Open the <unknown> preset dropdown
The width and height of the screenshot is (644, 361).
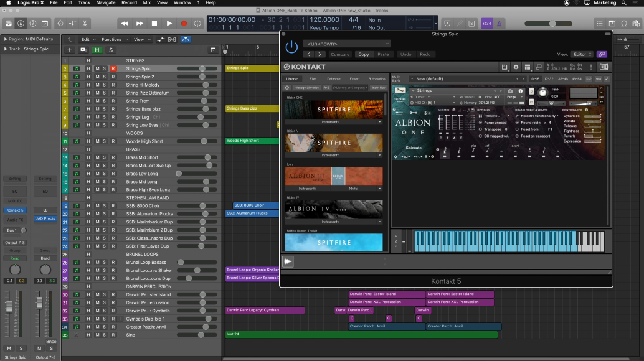point(347,44)
